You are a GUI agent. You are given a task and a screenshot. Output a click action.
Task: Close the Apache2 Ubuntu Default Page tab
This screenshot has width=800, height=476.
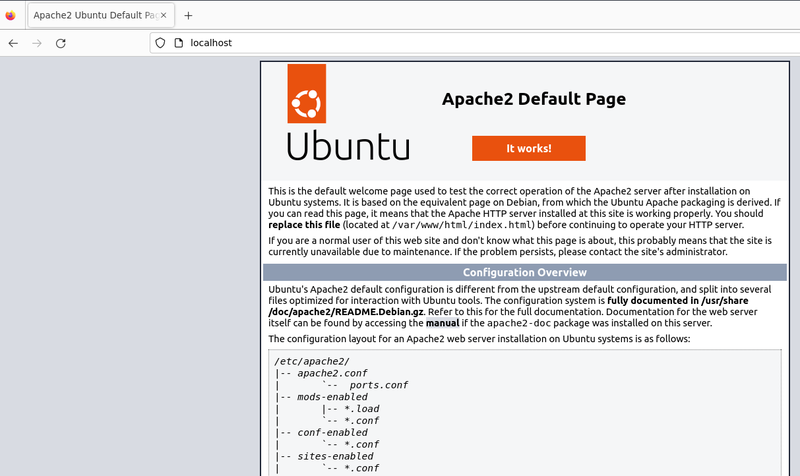click(164, 16)
